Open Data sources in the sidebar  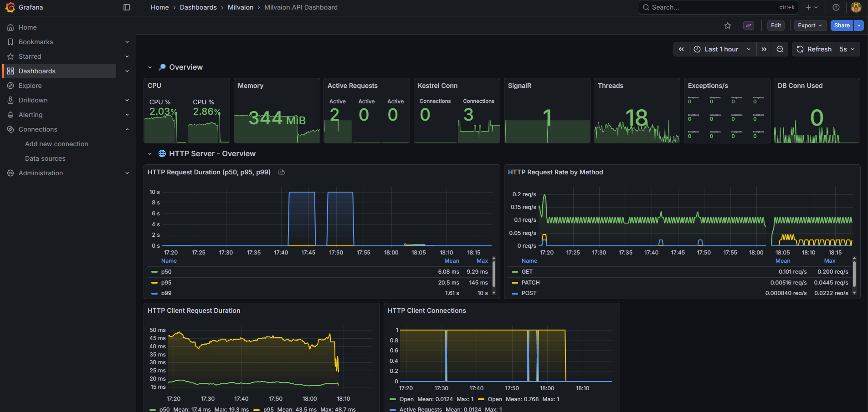coord(45,158)
